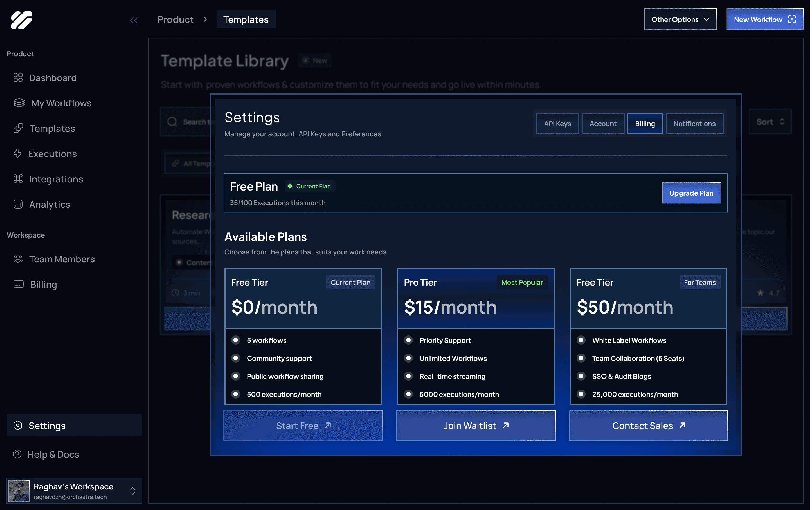Click the Team Members people icon
This screenshot has width=812, height=510.
18,259
